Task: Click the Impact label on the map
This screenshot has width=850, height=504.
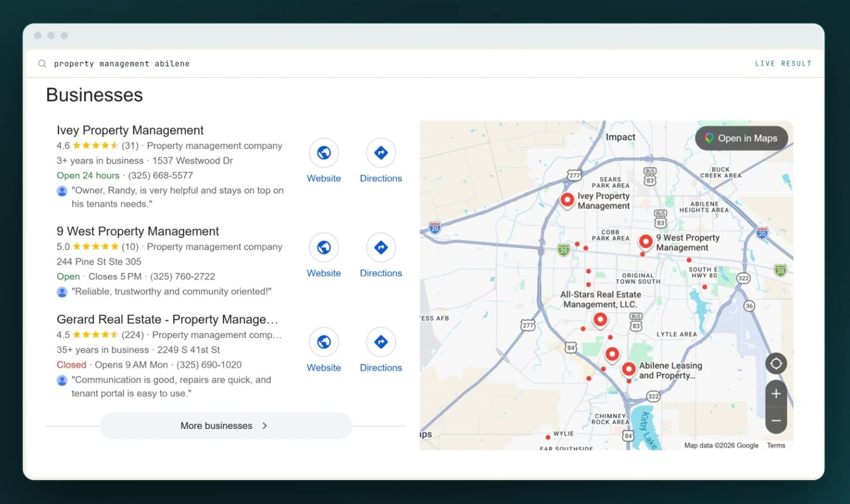Action: pos(620,137)
